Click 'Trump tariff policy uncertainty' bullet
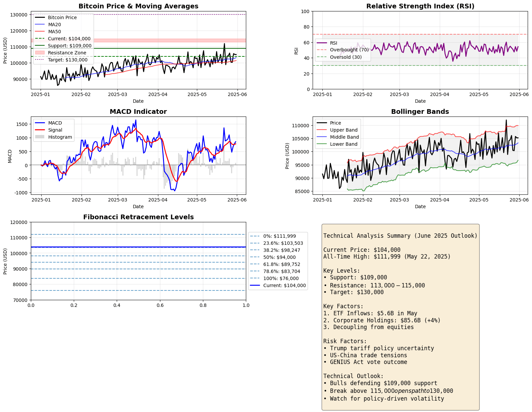532x412 pixels. point(379,348)
